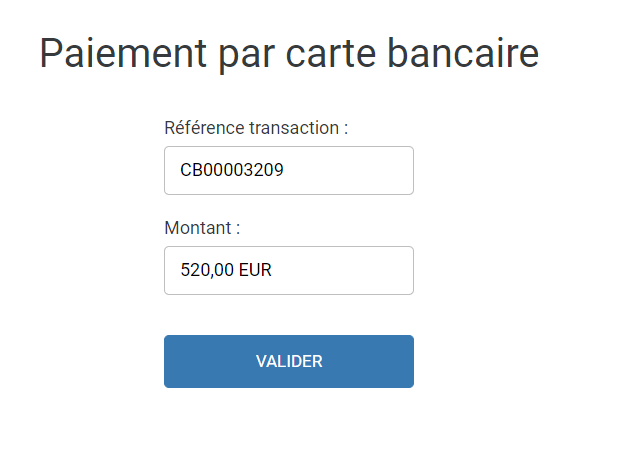623x475 pixels.
Task: Place cursor on "EUR" in the amount field
Action: point(255,271)
